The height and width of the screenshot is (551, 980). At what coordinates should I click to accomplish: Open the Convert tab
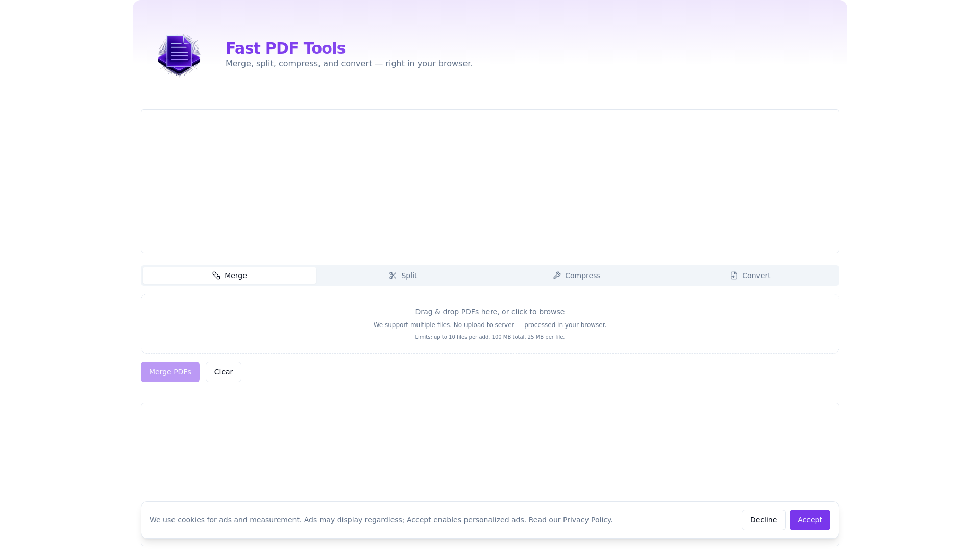point(750,275)
